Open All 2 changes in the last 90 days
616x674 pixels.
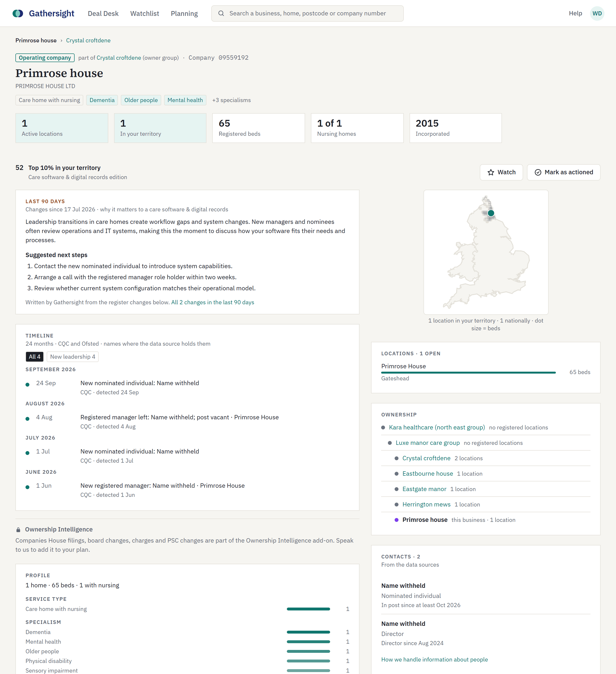[x=212, y=302]
